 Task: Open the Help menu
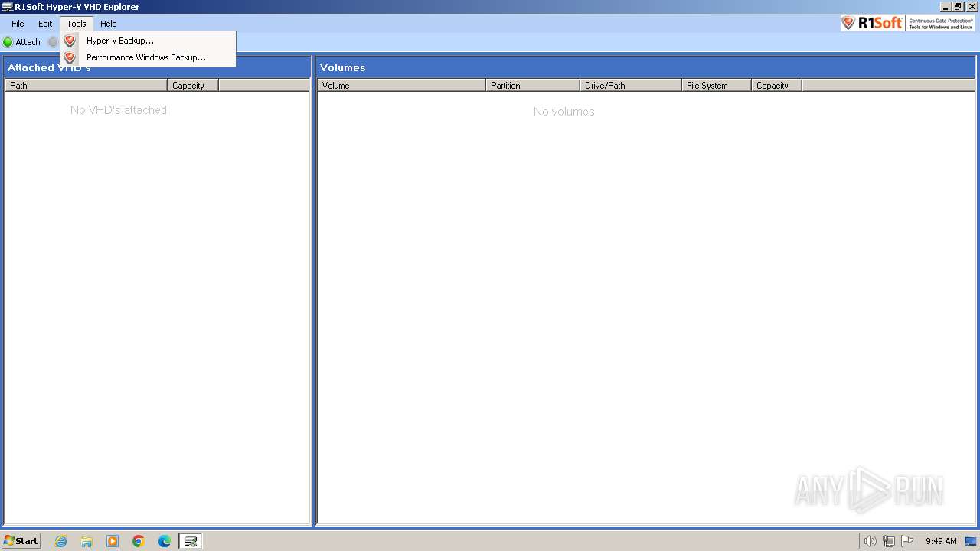tap(109, 24)
